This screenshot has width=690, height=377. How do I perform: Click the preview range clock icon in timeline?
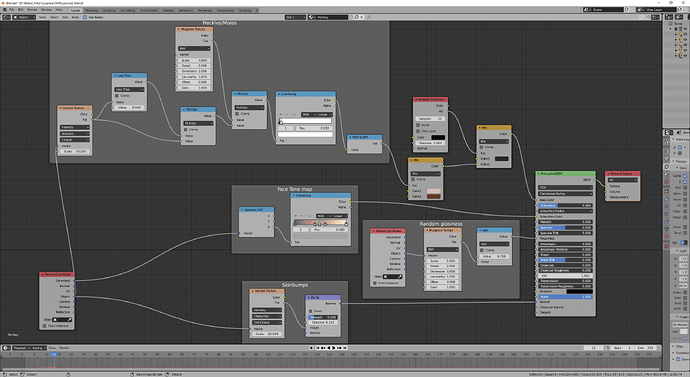(608, 348)
